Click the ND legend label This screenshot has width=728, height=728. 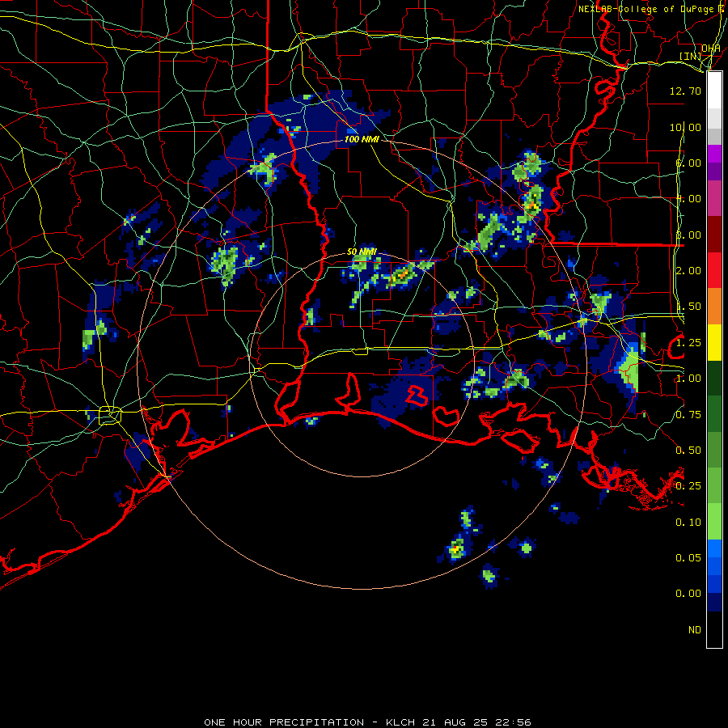[695, 630]
